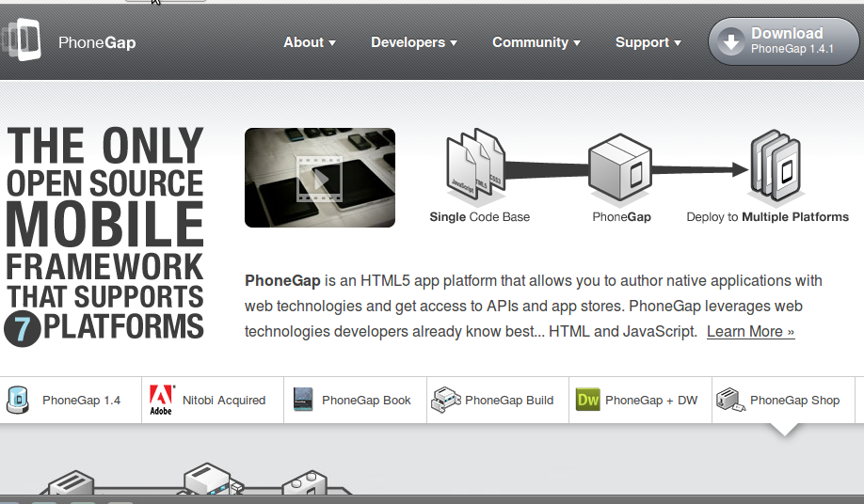Click 'Single Code Base' caption
This screenshot has height=504, width=864.
click(x=479, y=217)
